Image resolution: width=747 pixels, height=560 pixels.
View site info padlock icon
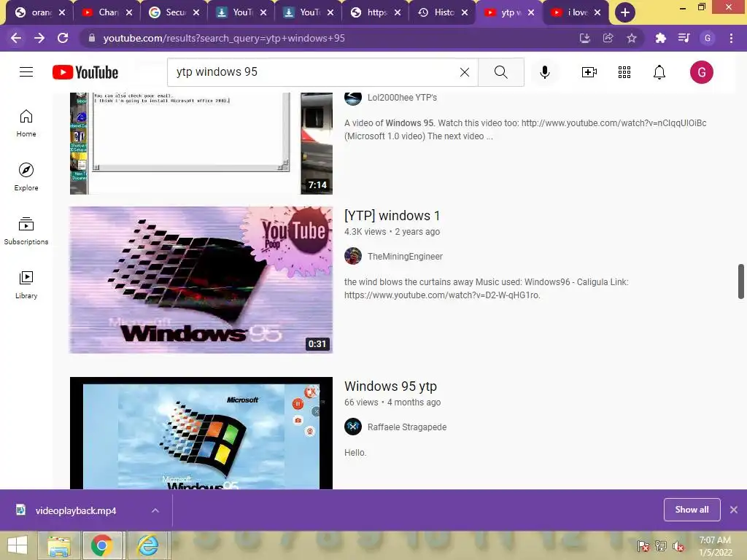[91, 38]
